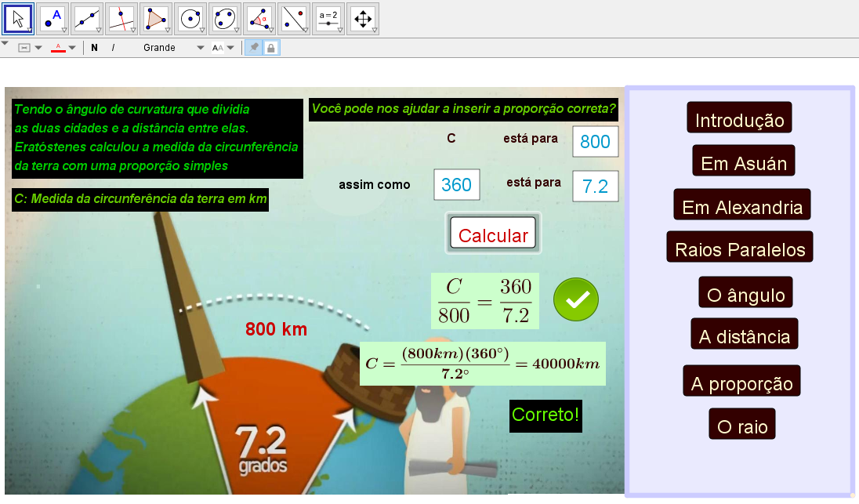Click the C = 40000km result formula
Screen dimensions: 859x504
[483, 364]
